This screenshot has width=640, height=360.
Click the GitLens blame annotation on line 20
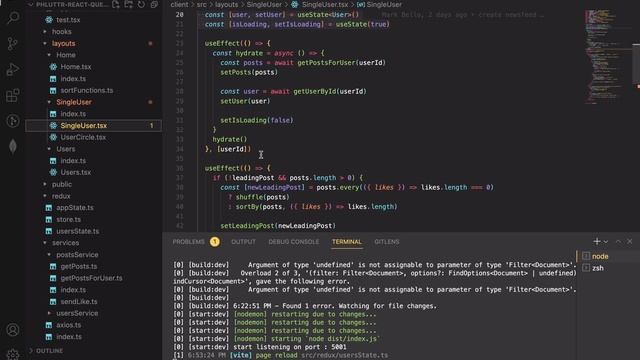click(x=462, y=15)
